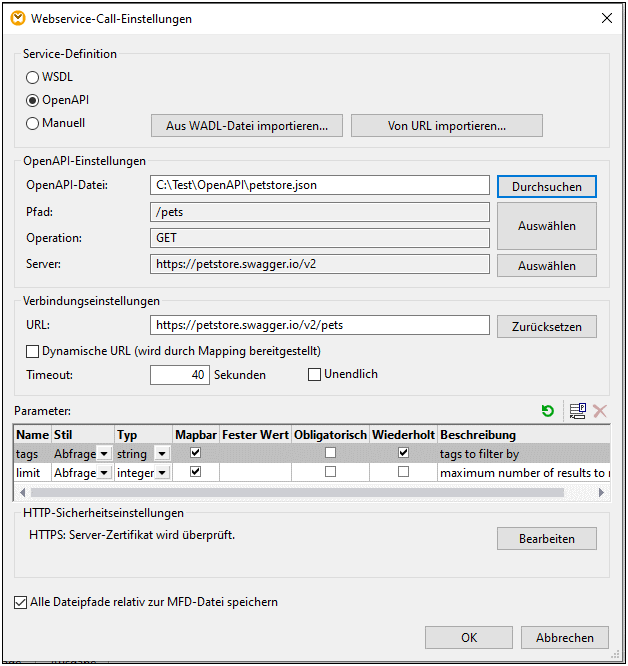Click Von URL importieren button
The image size is (628, 666).
(447, 126)
